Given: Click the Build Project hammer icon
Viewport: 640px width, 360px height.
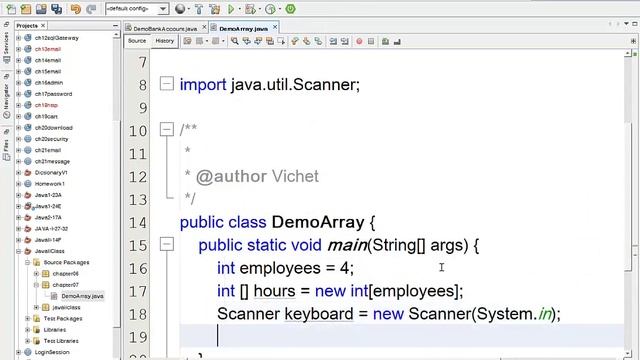Looking at the screenshot, I should pos(199,9).
